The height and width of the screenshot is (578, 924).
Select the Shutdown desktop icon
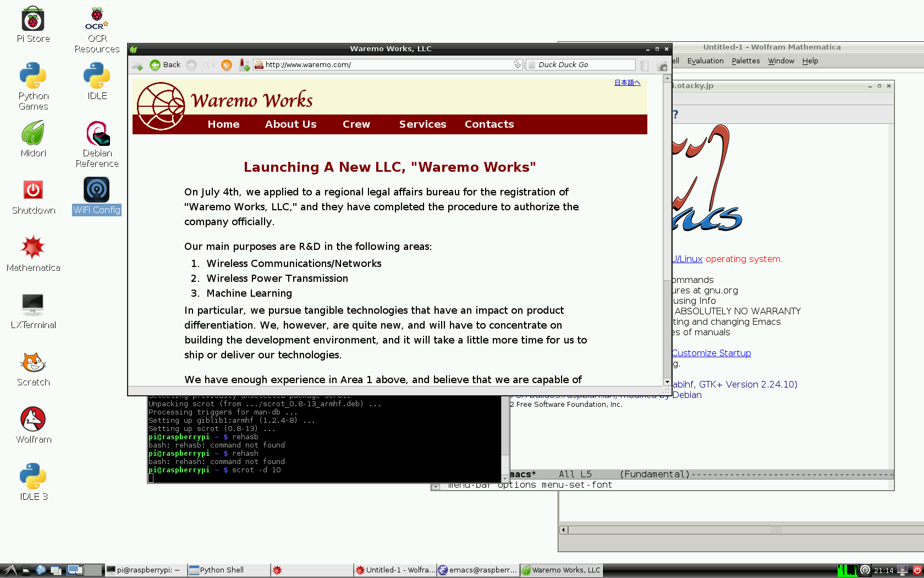pos(33,197)
